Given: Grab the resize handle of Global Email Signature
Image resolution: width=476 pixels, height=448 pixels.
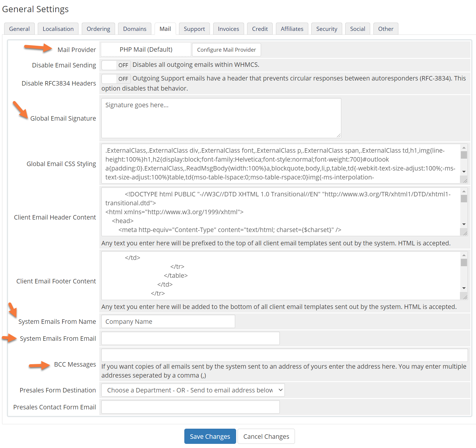Looking at the screenshot, I should [x=339, y=135].
